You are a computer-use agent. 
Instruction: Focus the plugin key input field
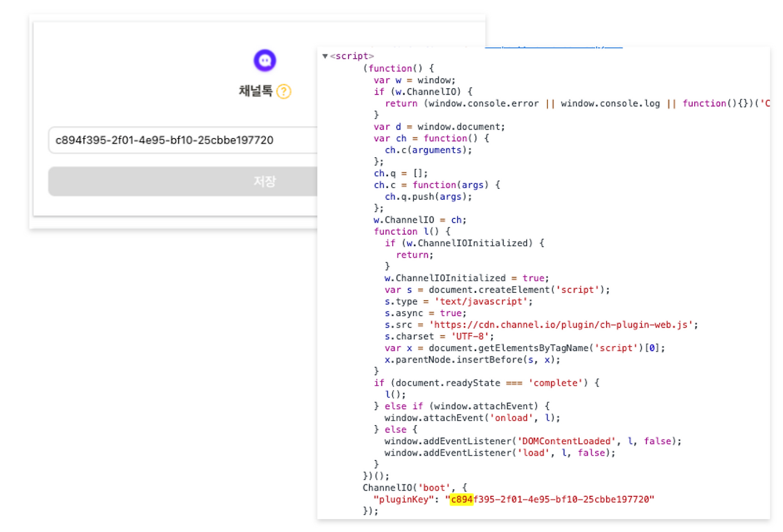(x=184, y=140)
